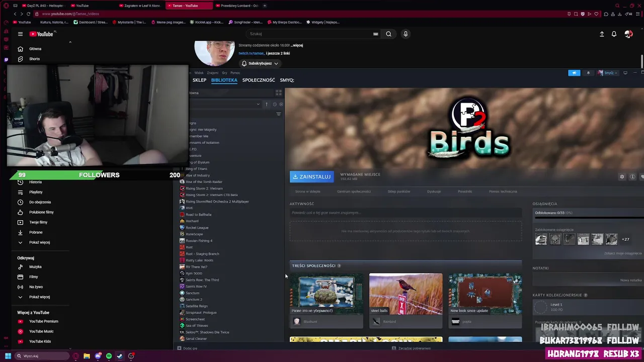Open Steam library filter dropdown arrow
This screenshot has height=362, width=644.
click(x=258, y=104)
